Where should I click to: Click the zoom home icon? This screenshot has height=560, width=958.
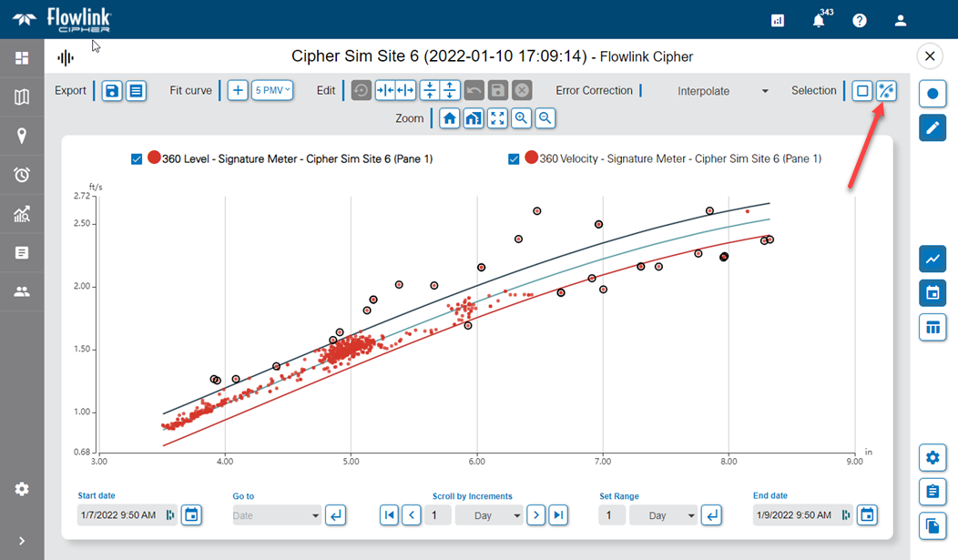click(x=449, y=118)
